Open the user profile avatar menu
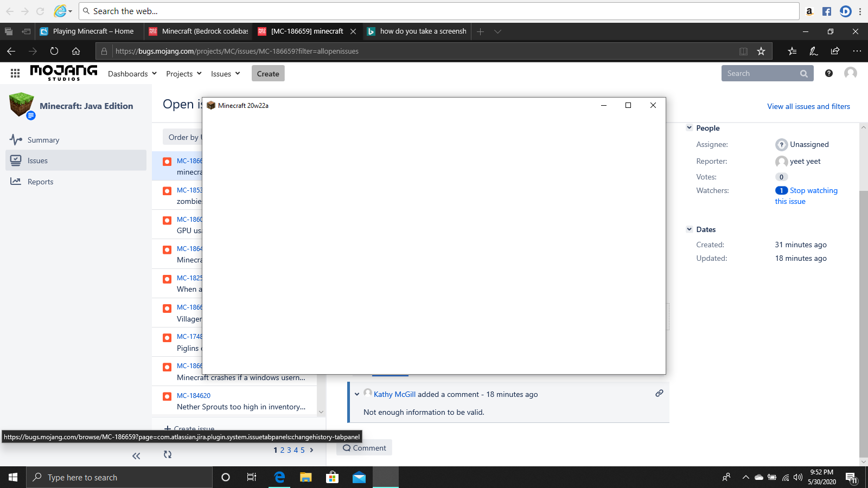 (x=850, y=73)
